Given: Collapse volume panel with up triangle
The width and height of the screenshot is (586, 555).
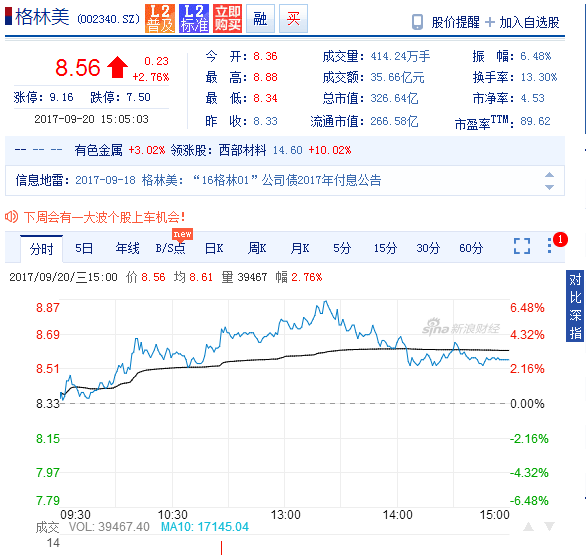Looking at the screenshot, I should [x=528, y=527].
